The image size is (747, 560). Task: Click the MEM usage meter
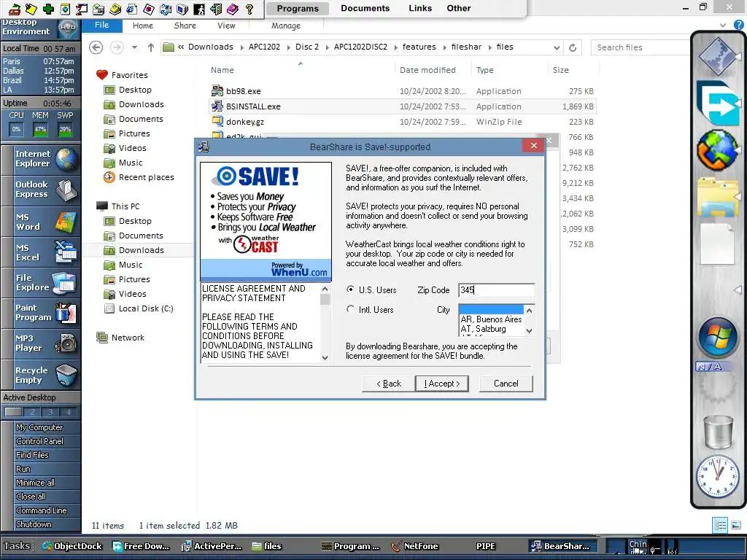41,129
